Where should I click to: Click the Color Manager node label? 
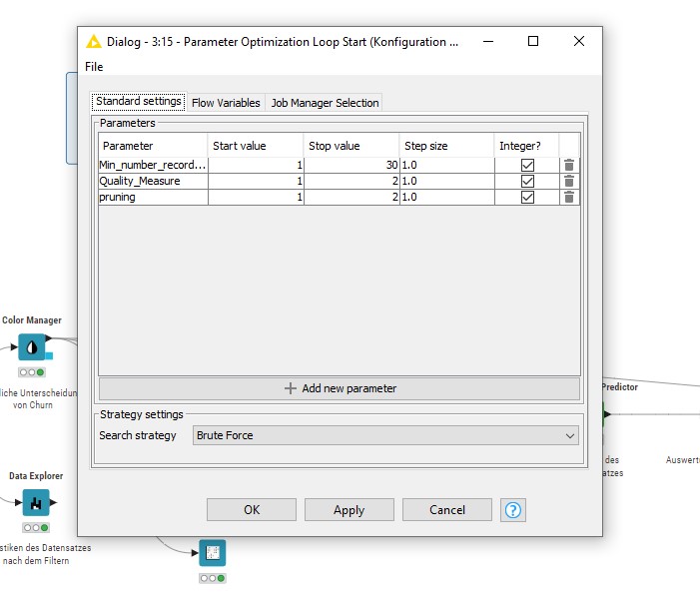tap(32, 320)
